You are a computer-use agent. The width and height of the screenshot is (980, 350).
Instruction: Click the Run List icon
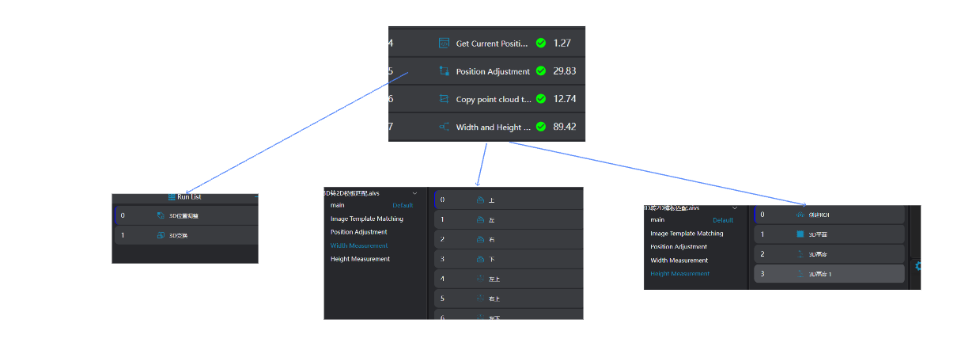tap(171, 196)
